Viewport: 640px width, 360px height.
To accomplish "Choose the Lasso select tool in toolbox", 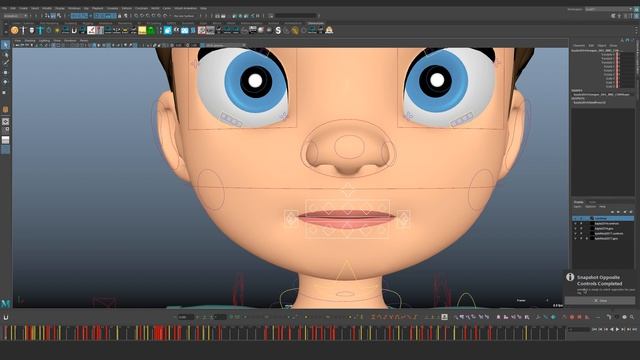I will click(x=5, y=54).
